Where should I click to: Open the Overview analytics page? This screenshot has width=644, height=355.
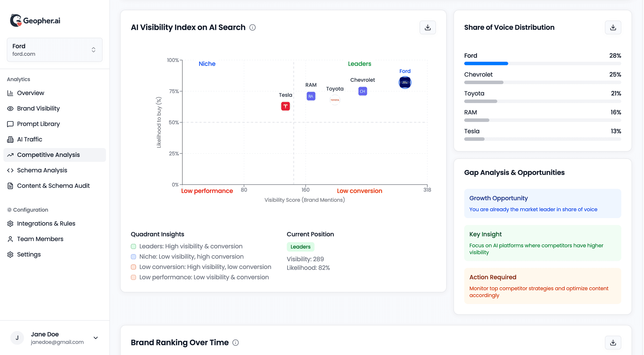[31, 93]
